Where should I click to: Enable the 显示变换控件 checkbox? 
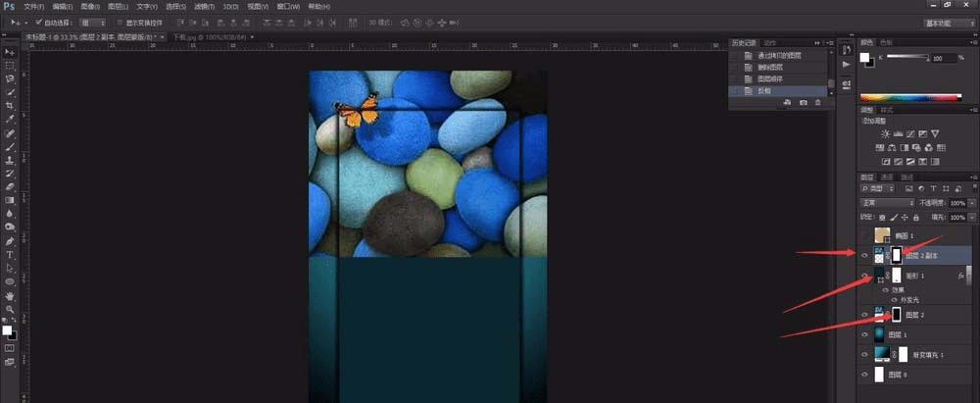coord(119,21)
